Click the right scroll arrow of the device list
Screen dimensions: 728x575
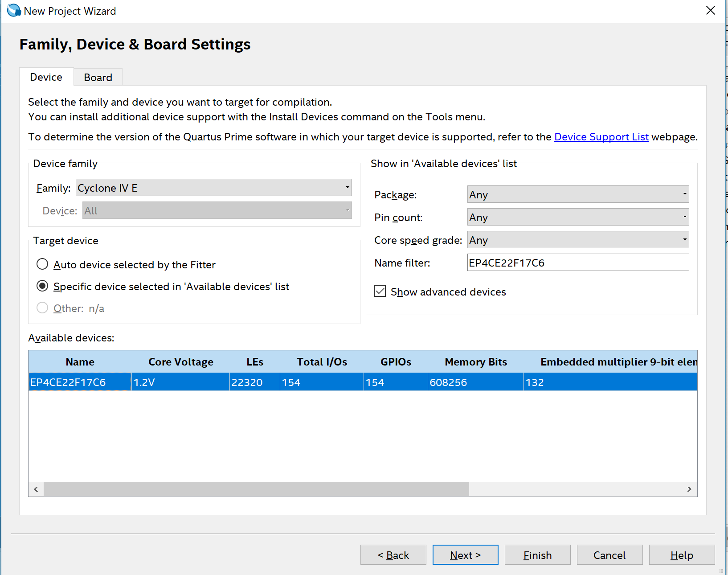689,489
